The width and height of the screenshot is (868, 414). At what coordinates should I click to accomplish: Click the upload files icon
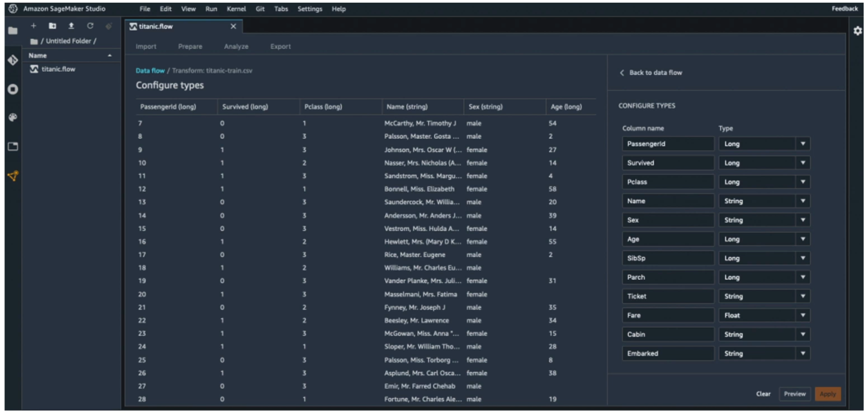(x=71, y=26)
